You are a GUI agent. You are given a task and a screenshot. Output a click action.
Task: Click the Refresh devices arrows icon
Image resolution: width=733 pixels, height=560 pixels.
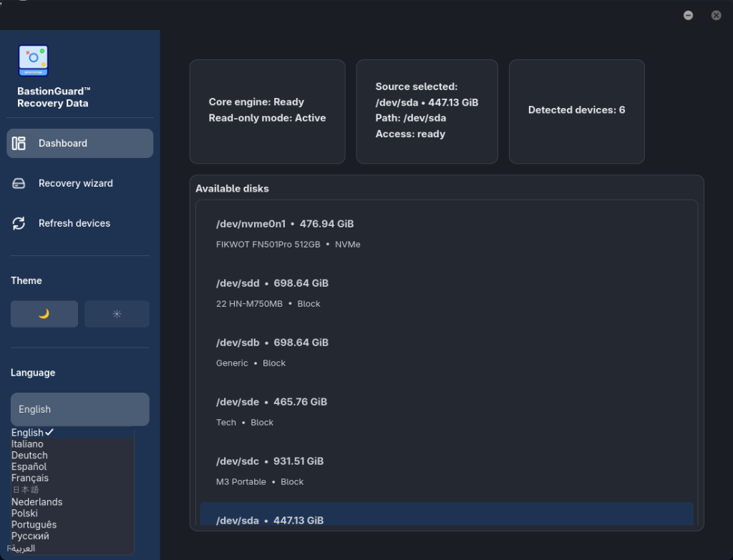(x=19, y=223)
